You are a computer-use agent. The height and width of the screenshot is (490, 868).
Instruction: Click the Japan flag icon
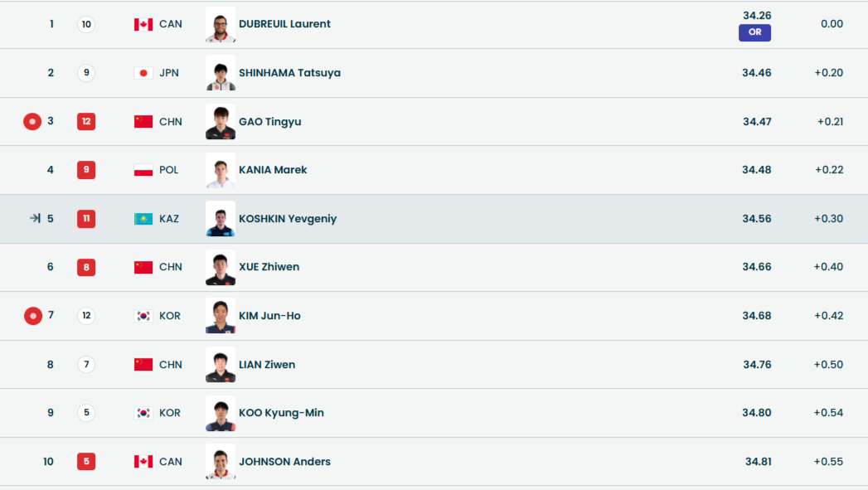(143, 73)
